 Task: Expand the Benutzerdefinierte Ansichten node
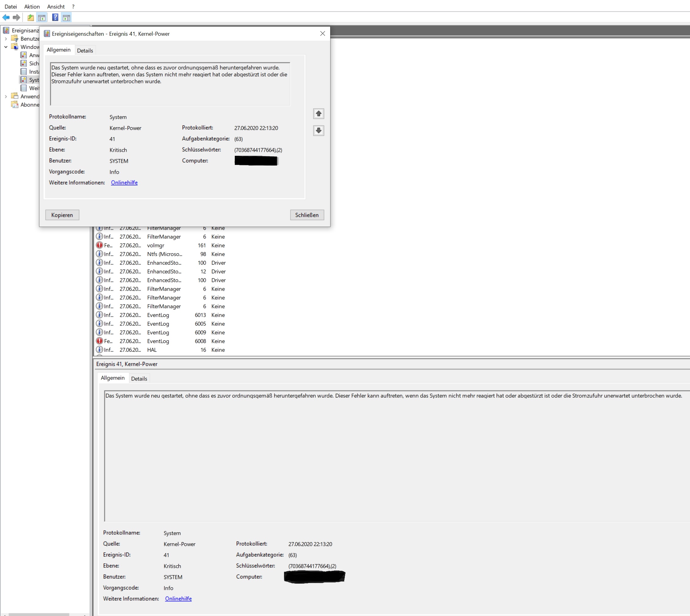click(x=6, y=39)
